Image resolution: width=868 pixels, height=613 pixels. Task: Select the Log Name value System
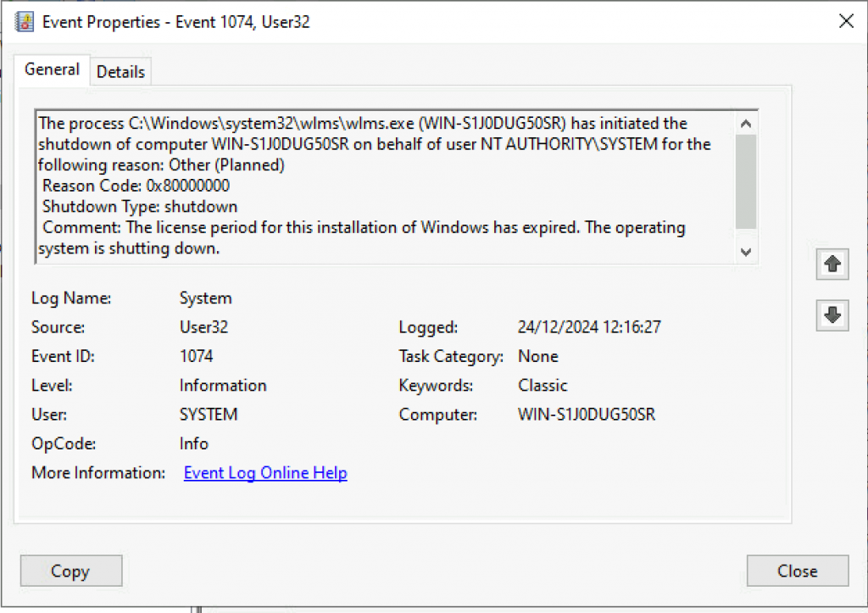[x=205, y=298]
